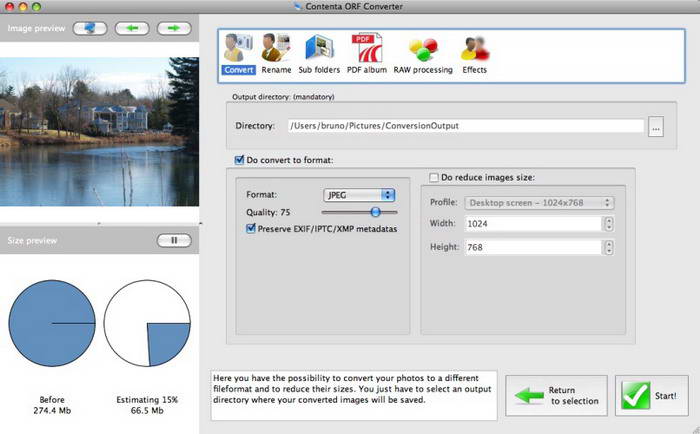Click the Width stepper arrows
The width and height of the screenshot is (700, 434).
point(609,224)
